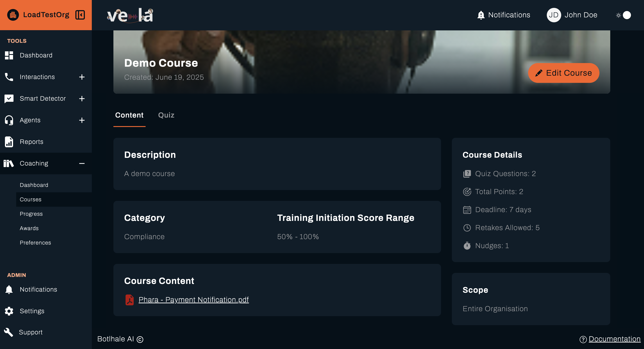
Task: Open Settings with the gear icon
Action: (9, 311)
